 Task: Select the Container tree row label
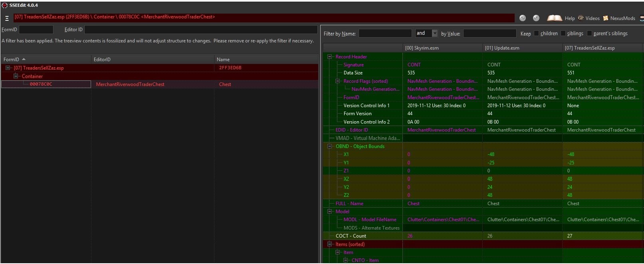tap(32, 76)
